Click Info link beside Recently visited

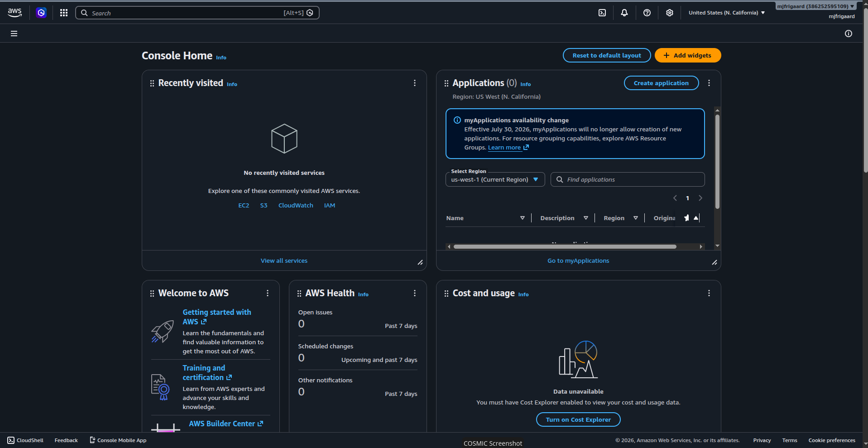tap(232, 84)
